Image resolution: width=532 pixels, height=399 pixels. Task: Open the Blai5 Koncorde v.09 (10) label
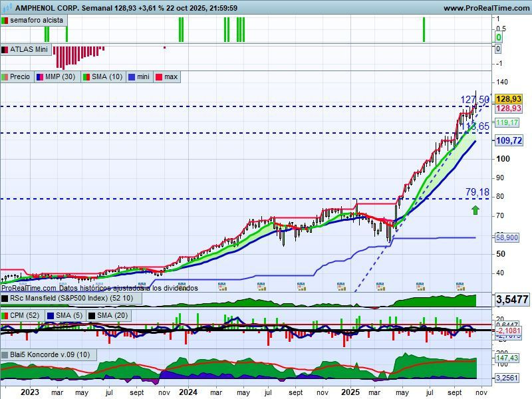click(x=50, y=354)
